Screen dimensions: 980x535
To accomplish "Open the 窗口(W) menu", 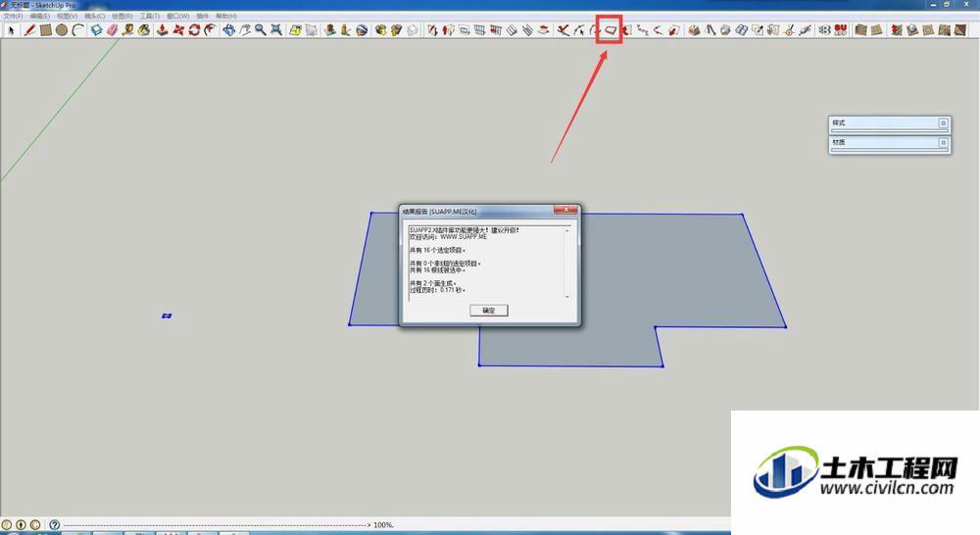I will tap(178, 16).
